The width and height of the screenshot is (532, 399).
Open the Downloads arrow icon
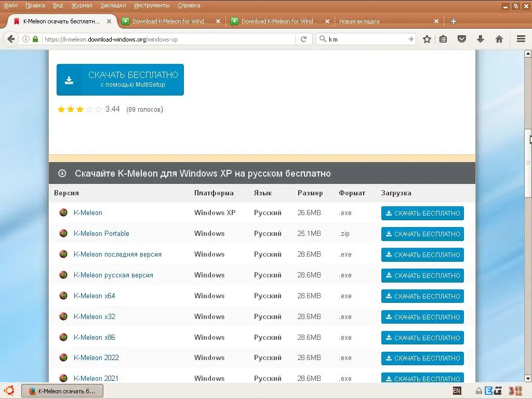pyautogui.click(x=481, y=39)
